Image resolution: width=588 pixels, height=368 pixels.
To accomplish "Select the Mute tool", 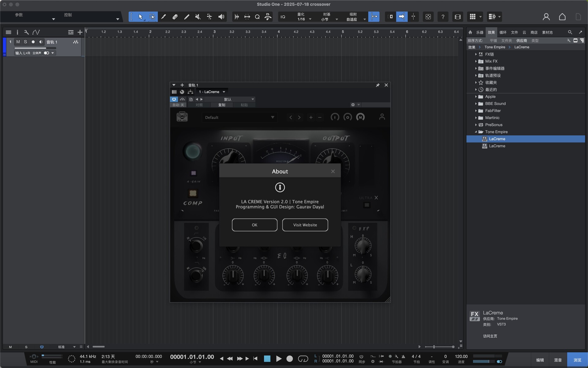I will (x=198, y=17).
